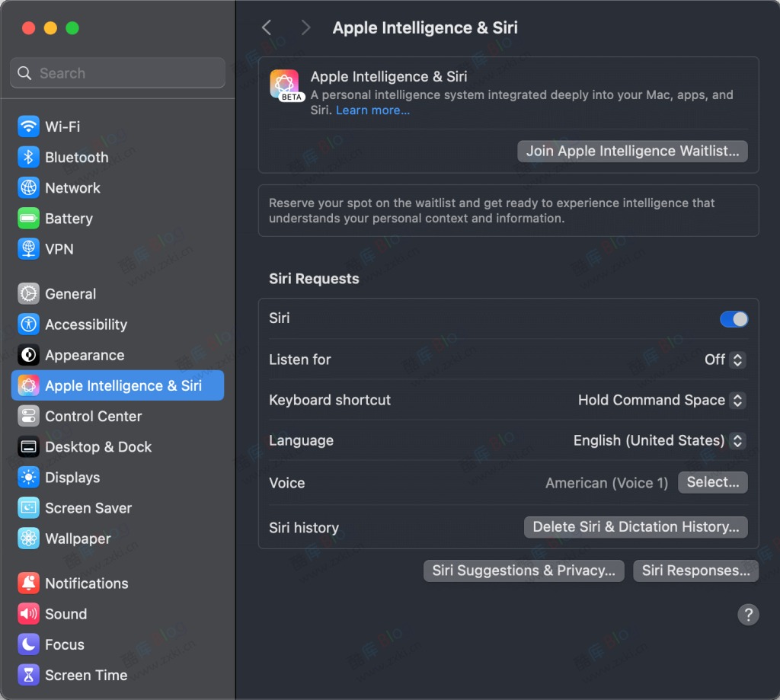Open VPN settings from the sidebar
Viewport: 780px width, 700px height.
[59, 249]
